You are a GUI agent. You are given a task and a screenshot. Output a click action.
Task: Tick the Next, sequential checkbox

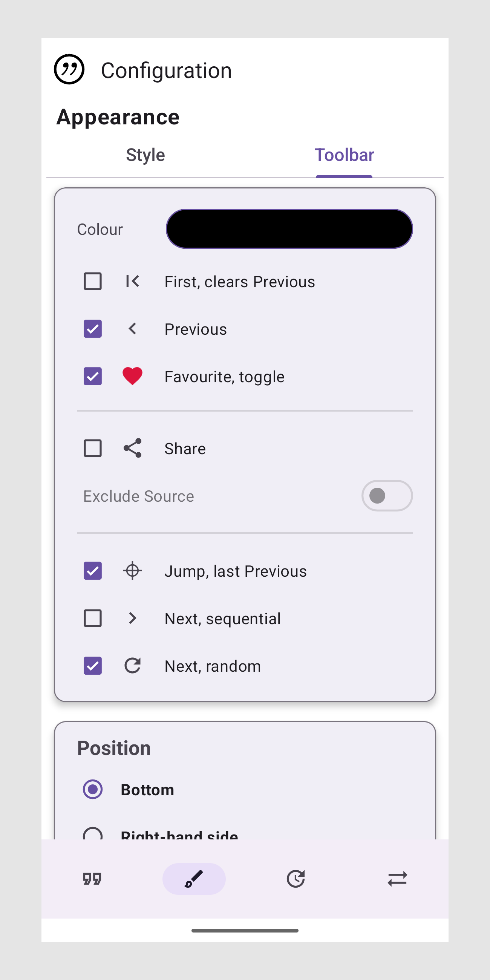click(92, 618)
